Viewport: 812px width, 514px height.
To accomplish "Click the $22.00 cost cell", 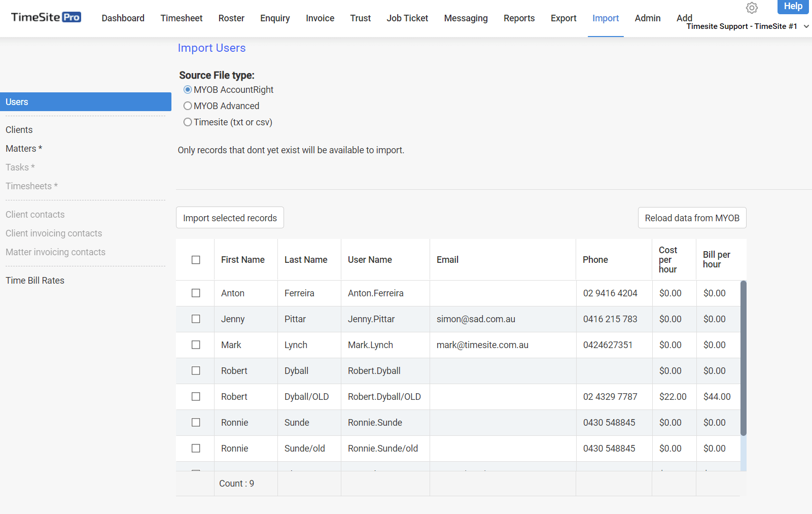I will [674, 397].
